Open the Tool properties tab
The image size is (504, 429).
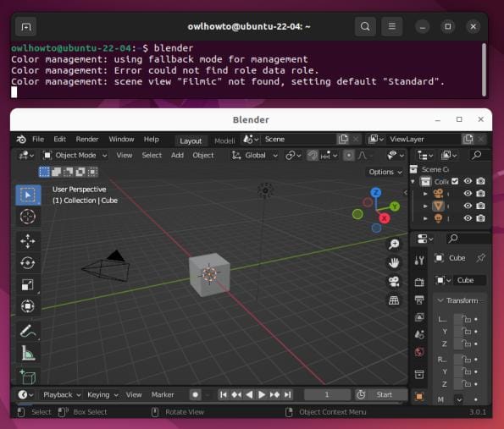419,261
